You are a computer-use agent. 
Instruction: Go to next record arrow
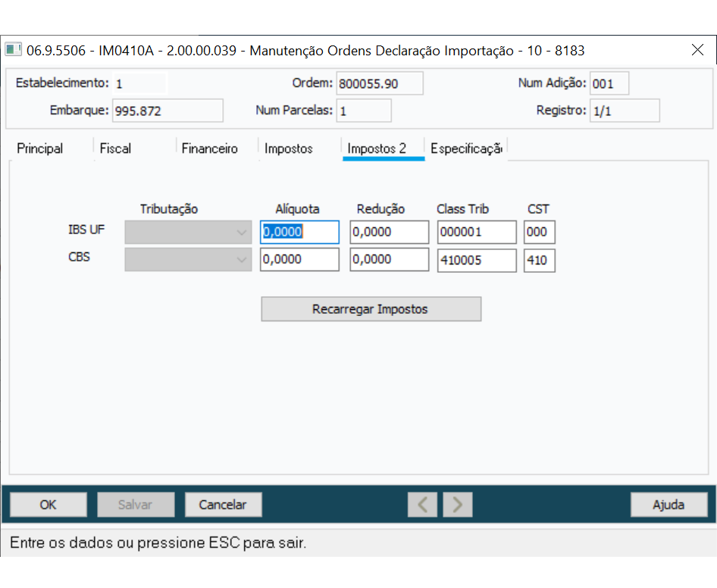pos(457,505)
